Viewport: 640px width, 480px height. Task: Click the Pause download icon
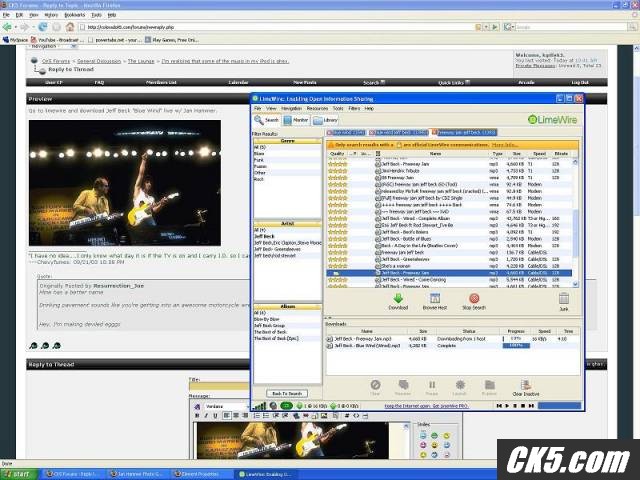point(432,384)
